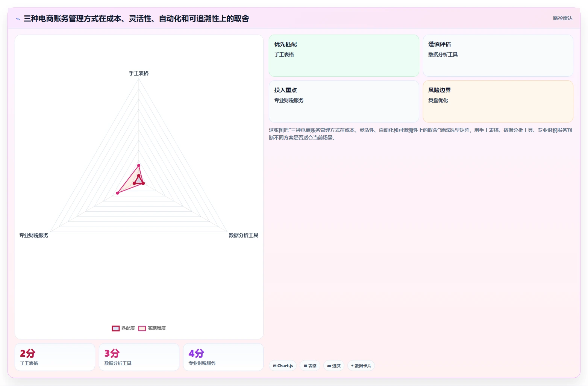Open the 4分 专业财税服务 score card
Image resolution: width=588 pixels, height=386 pixels.
tap(223, 357)
